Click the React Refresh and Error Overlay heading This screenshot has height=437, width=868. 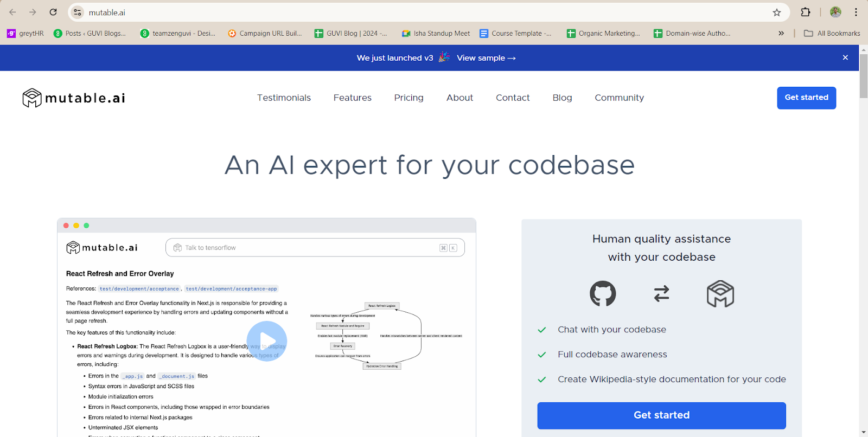point(120,274)
